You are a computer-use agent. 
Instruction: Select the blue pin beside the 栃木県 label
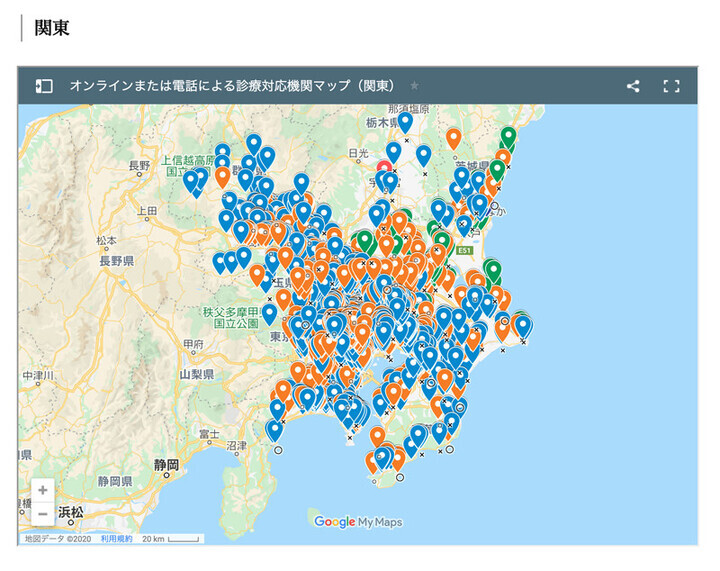point(405,122)
